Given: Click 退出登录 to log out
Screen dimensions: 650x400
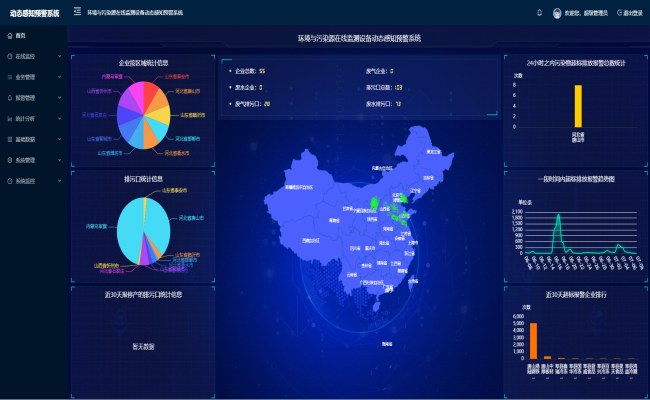Looking at the screenshot, I should click(632, 13).
